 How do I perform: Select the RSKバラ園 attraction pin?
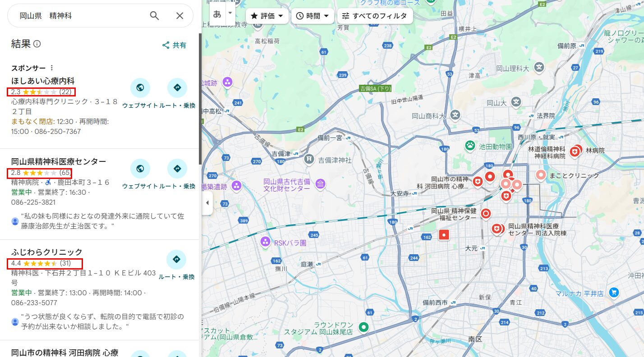pyautogui.click(x=265, y=242)
